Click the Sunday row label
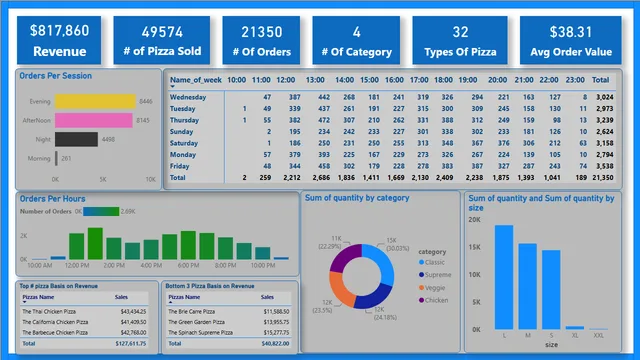Screen dimensions: 640x360 [181, 131]
